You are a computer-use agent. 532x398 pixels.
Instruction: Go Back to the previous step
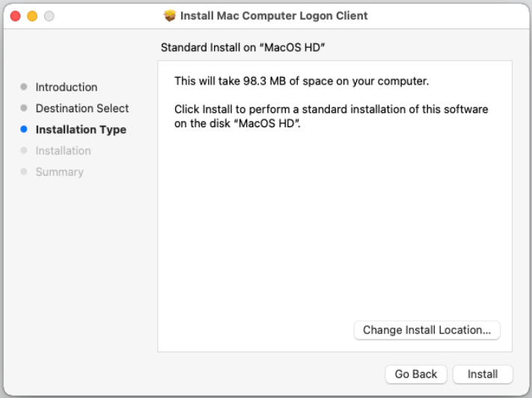[x=416, y=374]
